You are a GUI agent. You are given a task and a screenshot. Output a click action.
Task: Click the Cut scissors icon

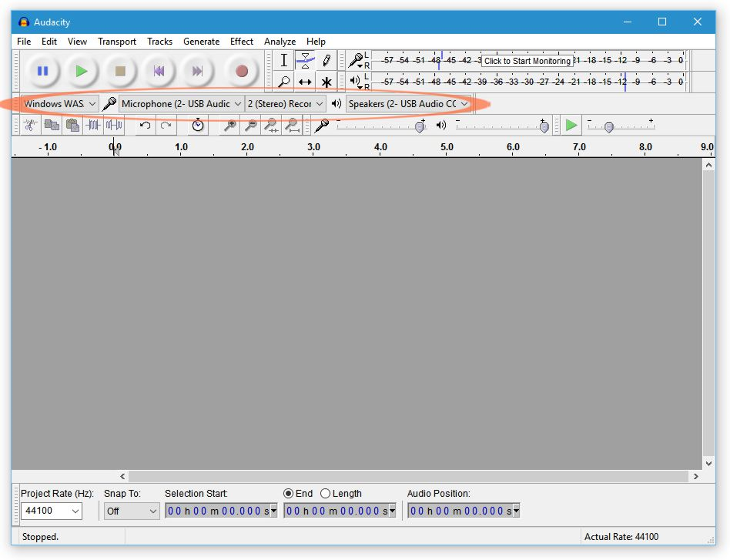(30, 126)
